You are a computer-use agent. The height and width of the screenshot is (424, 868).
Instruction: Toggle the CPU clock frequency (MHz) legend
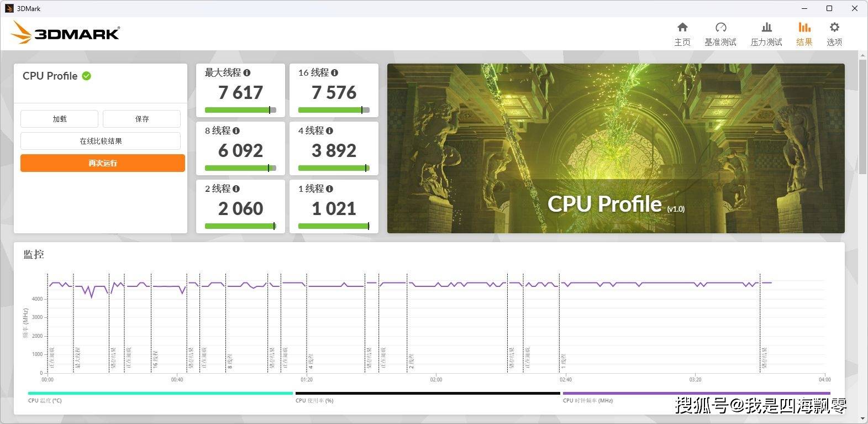(x=696, y=397)
